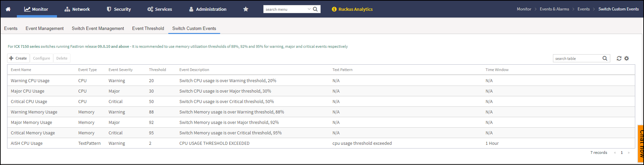Select the Major Memory Usage row

click(321, 122)
